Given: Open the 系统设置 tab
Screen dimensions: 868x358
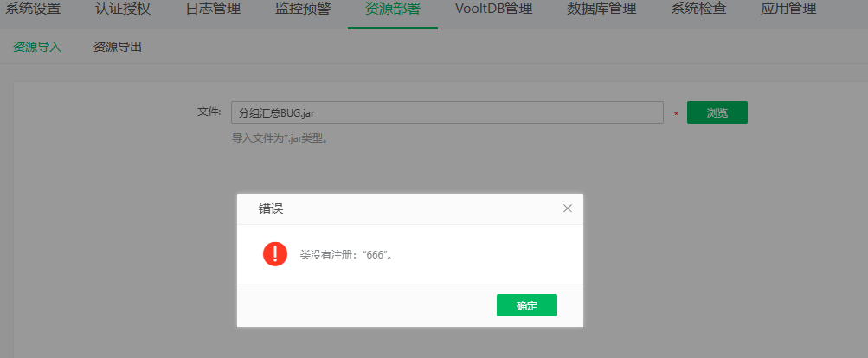Looking at the screenshot, I should (x=34, y=10).
